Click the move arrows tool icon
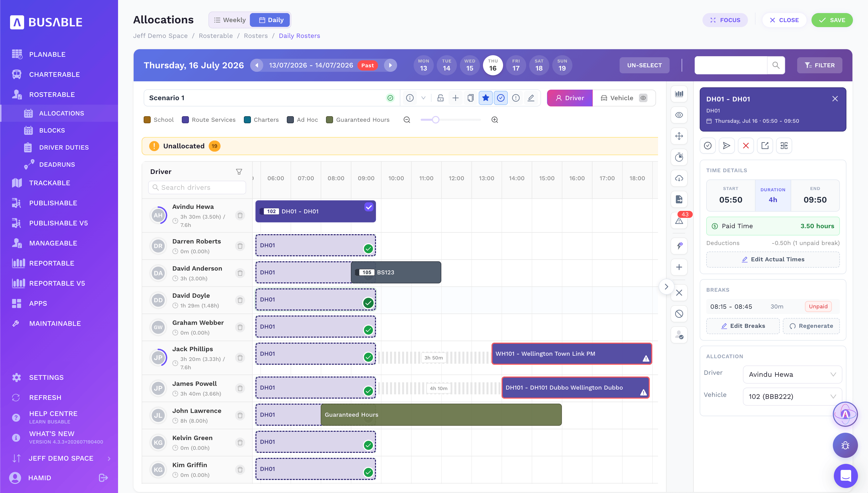The width and height of the screenshot is (868, 493). 679,136
